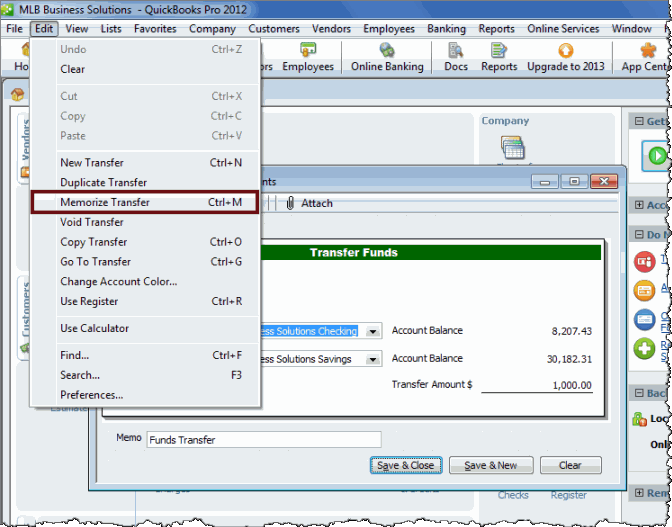This screenshot has height=527, width=672.
Task: Select New Transfer in Edit menu
Action: click(x=145, y=163)
